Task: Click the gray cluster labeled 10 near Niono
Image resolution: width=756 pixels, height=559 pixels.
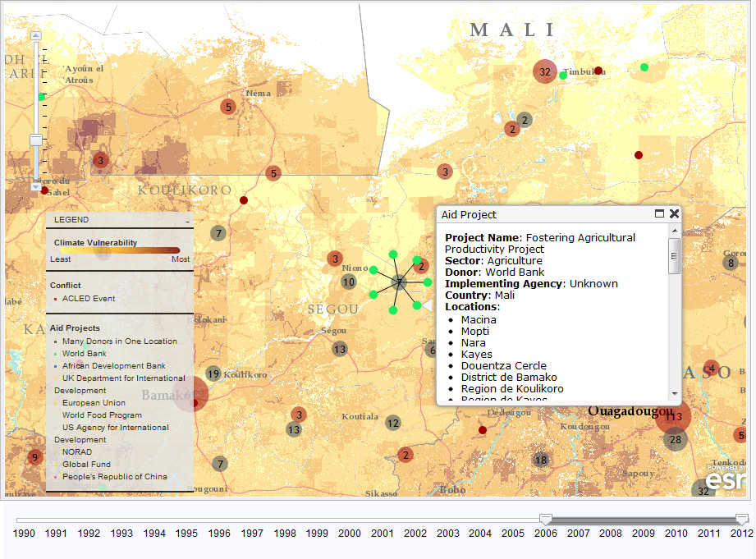Action: [349, 282]
